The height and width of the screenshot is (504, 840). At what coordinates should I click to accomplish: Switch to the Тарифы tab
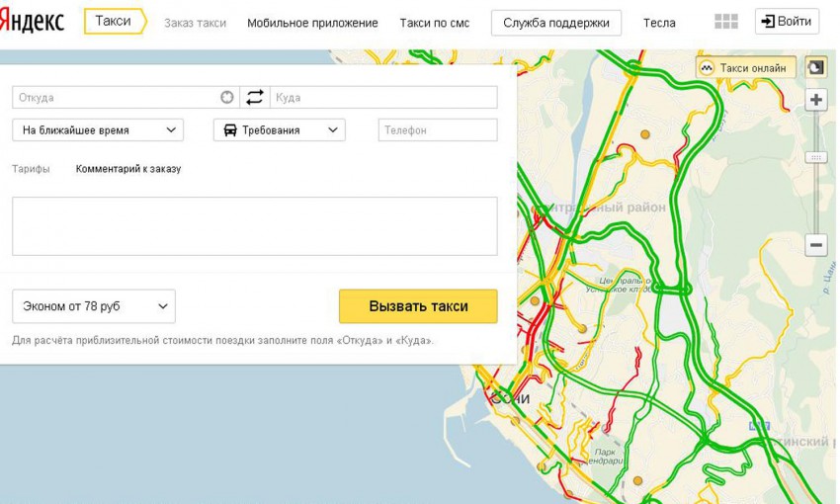[x=31, y=169]
